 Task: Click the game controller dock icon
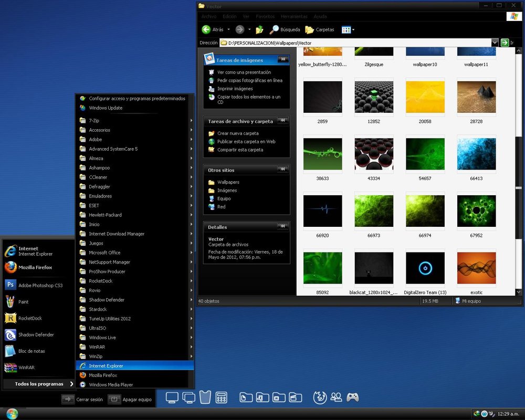click(x=352, y=397)
